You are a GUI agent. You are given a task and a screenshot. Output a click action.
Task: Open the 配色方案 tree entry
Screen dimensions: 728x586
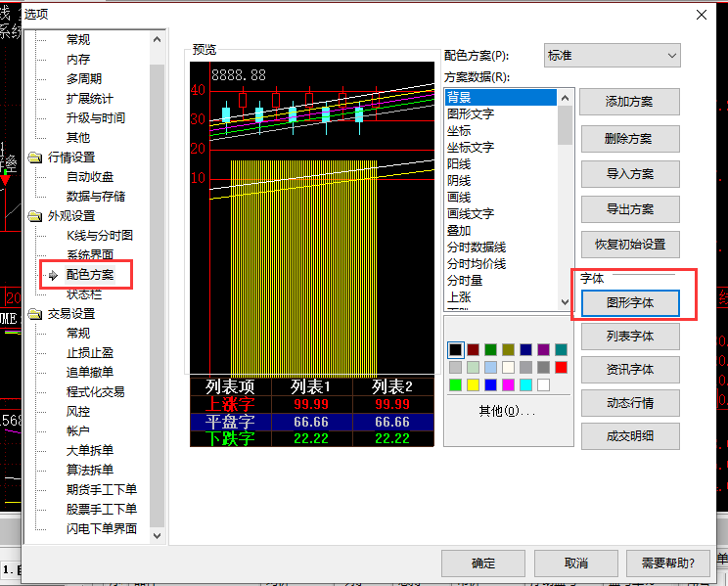[x=90, y=275]
